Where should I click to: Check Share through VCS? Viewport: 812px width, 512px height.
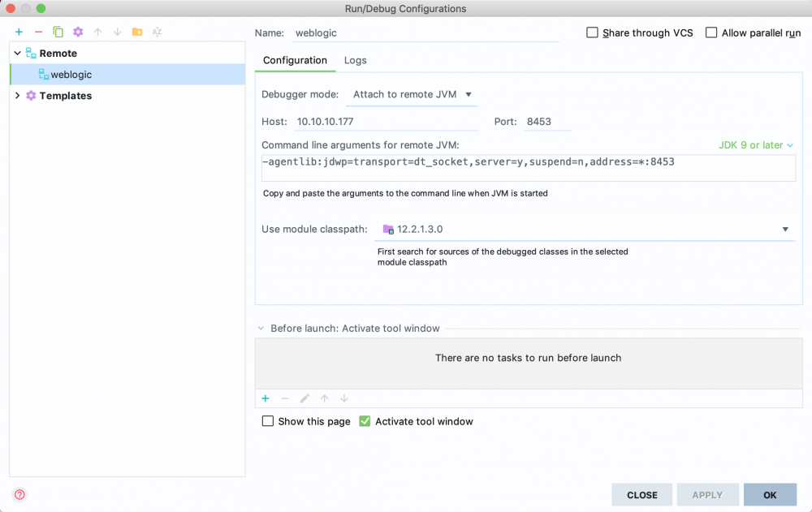tap(593, 32)
